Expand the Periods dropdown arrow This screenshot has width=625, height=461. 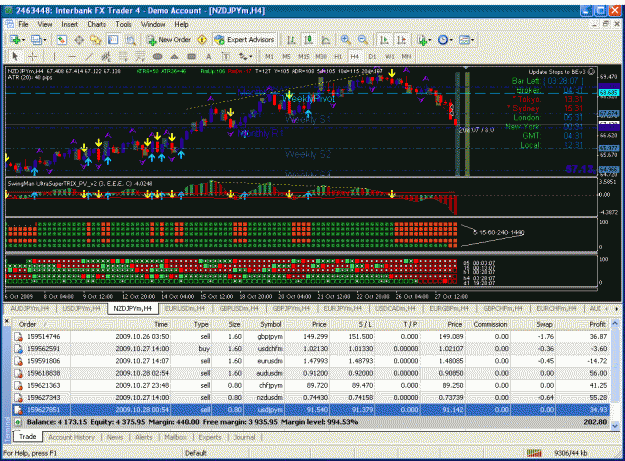(451, 40)
